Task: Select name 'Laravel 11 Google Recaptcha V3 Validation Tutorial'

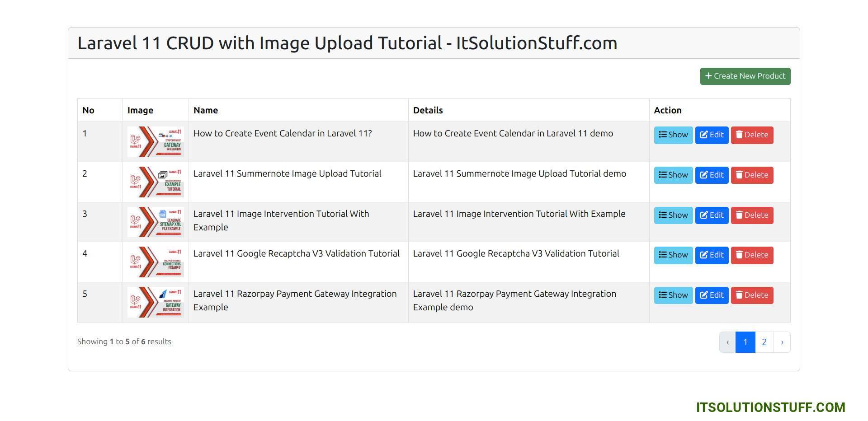Action: [297, 254]
